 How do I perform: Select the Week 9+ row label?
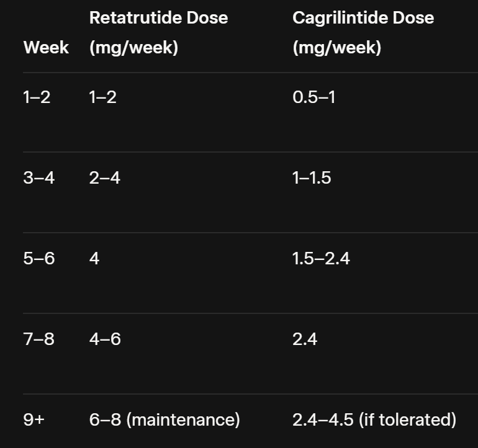[x=34, y=420]
